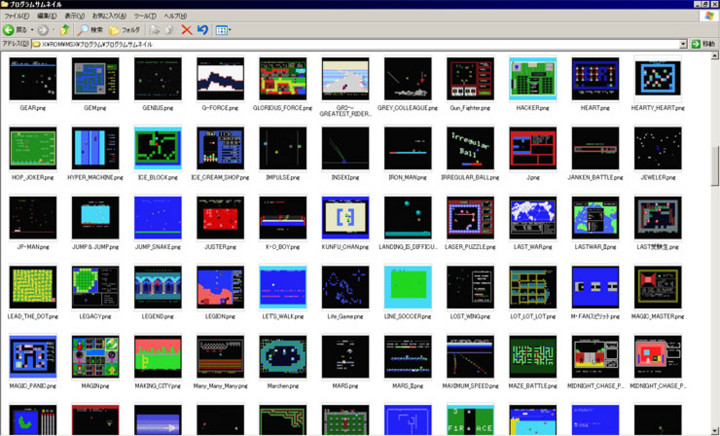Click the MAXIMUM_SPEED.png file name
The width and height of the screenshot is (720, 436).
[470, 386]
